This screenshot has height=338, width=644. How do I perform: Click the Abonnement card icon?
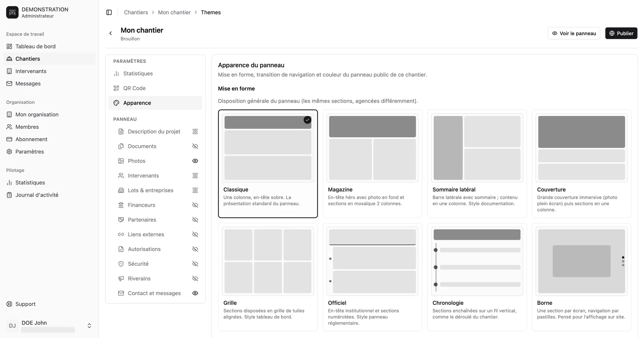(x=9, y=139)
